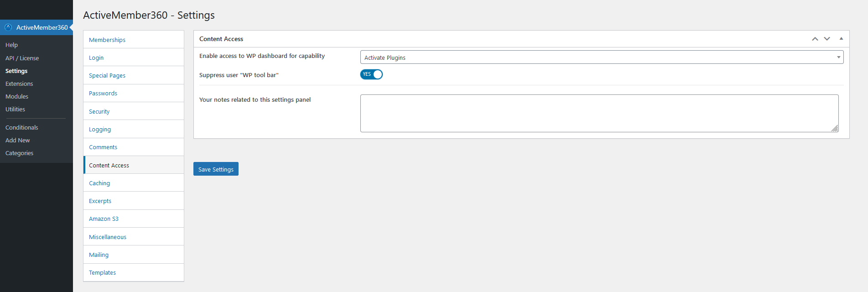Click 'Suppress user "WP tool bar"' label

(x=239, y=75)
